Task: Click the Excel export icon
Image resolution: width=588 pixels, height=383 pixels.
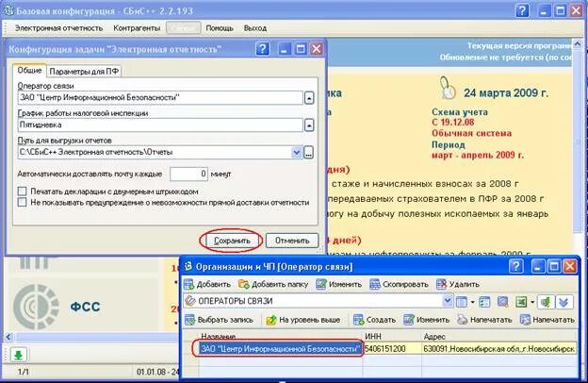Action: tap(521, 302)
